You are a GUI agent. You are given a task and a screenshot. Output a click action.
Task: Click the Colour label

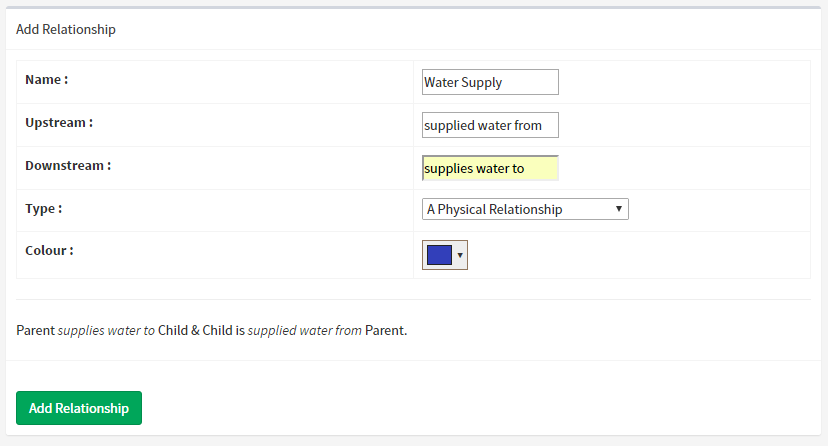(49, 250)
